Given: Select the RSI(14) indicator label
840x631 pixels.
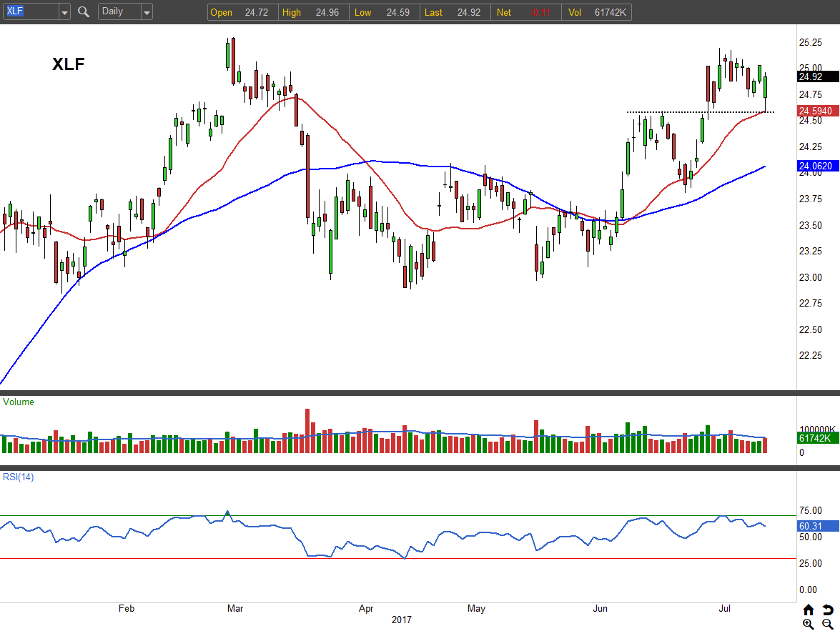Looking at the screenshot, I should pyautogui.click(x=19, y=477).
